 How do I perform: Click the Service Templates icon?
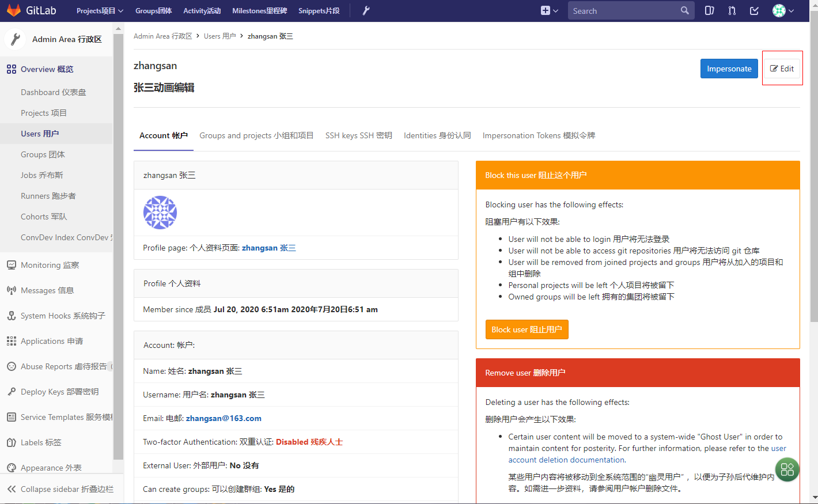(x=12, y=417)
